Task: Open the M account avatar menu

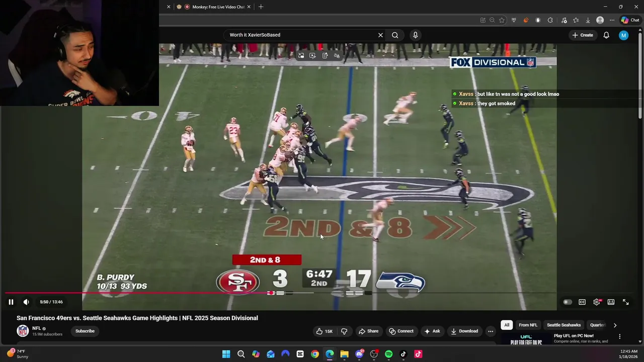Action: [x=623, y=35]
